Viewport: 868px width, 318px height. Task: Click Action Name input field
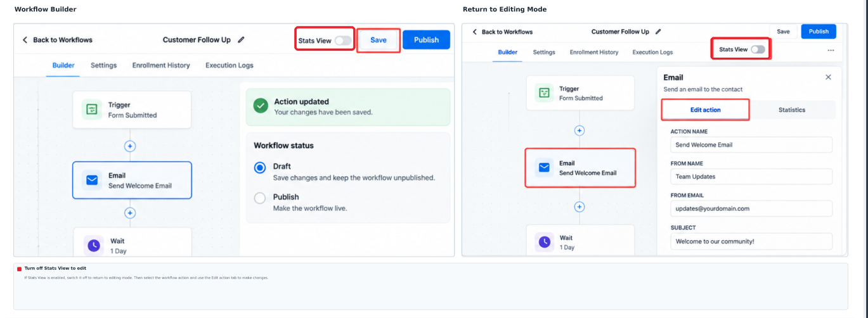point(751,144)
